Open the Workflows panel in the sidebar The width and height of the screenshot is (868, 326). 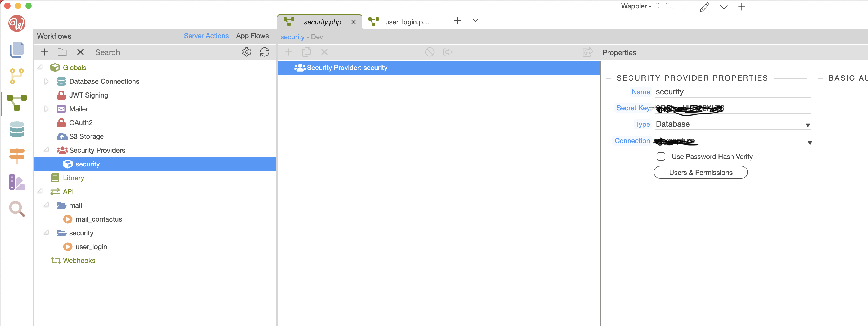pos(17,102)
